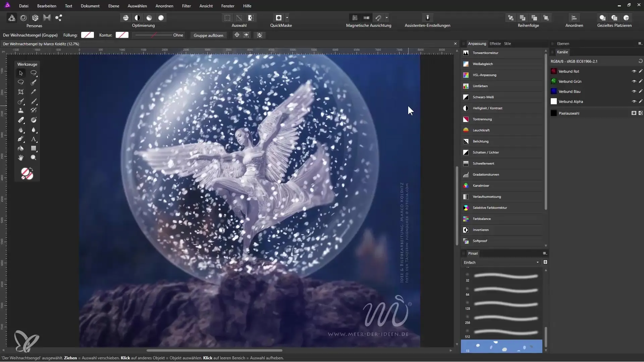This screenshot has height=362, width=644.
Task: Select the Crop tool
Action: pos(21,92)
